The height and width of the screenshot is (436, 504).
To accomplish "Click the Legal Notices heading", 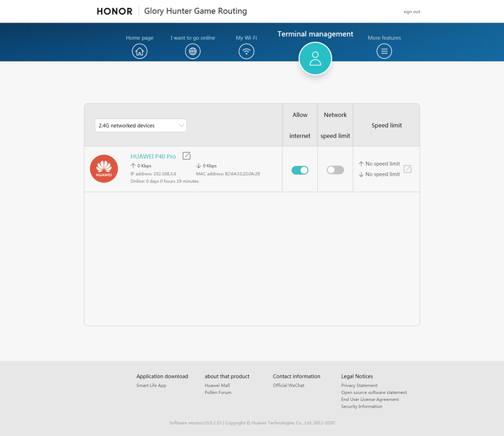I will click(x=357, y=376).
